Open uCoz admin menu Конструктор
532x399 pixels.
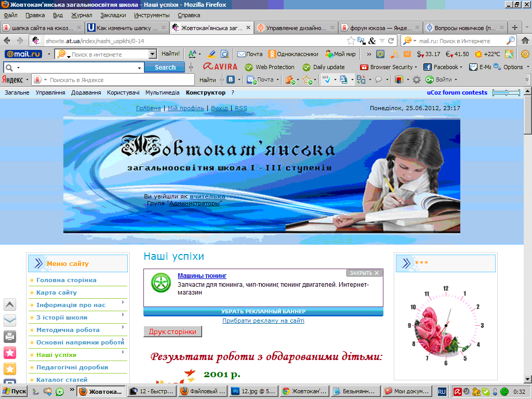206,92
